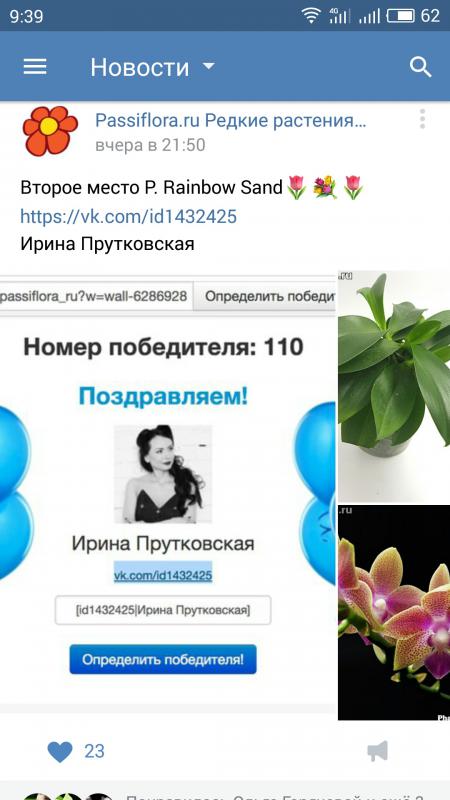Tap the battery indicator icon
Viewport: 450px width, 800px height.
pos(401,16)
